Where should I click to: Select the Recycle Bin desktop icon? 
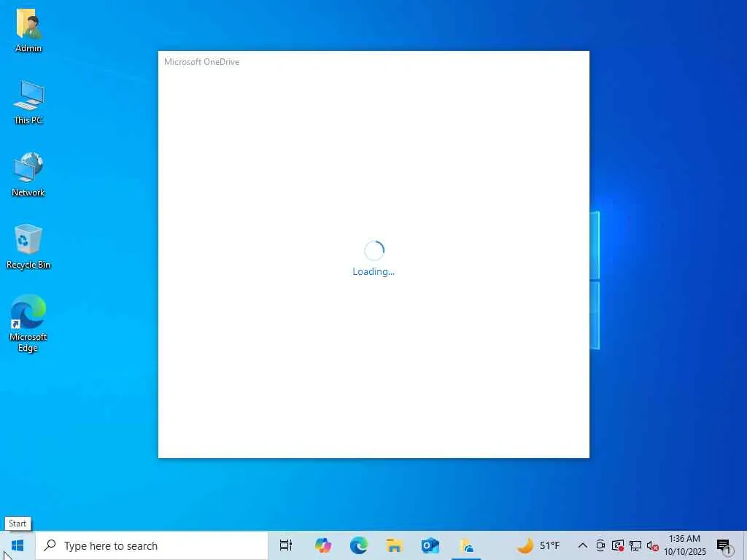pyautogui.click(x=28, y=246)
